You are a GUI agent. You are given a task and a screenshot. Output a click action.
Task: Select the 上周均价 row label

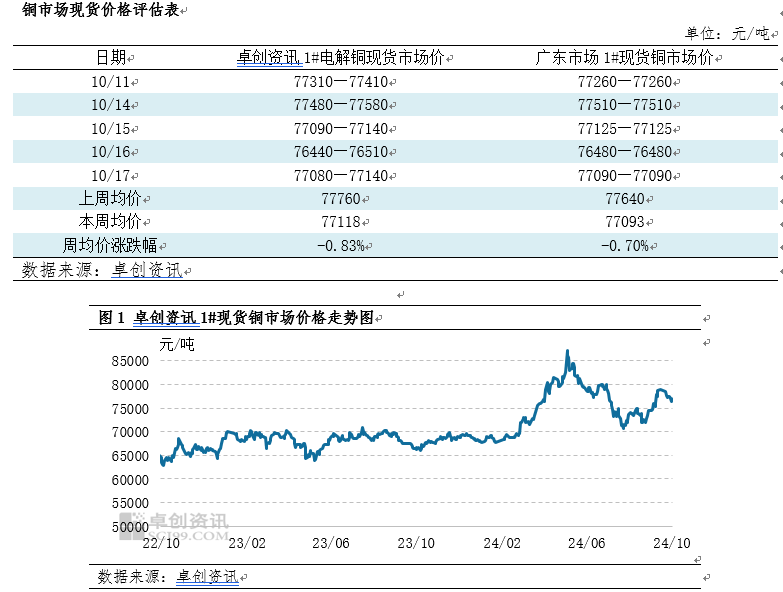[x=110, y=199]
